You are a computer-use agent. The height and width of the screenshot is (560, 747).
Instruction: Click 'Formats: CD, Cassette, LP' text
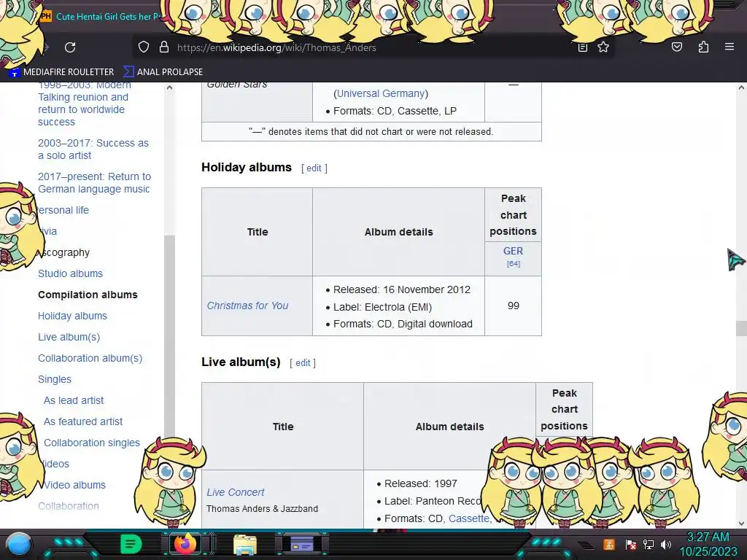(x=395, y=111)
